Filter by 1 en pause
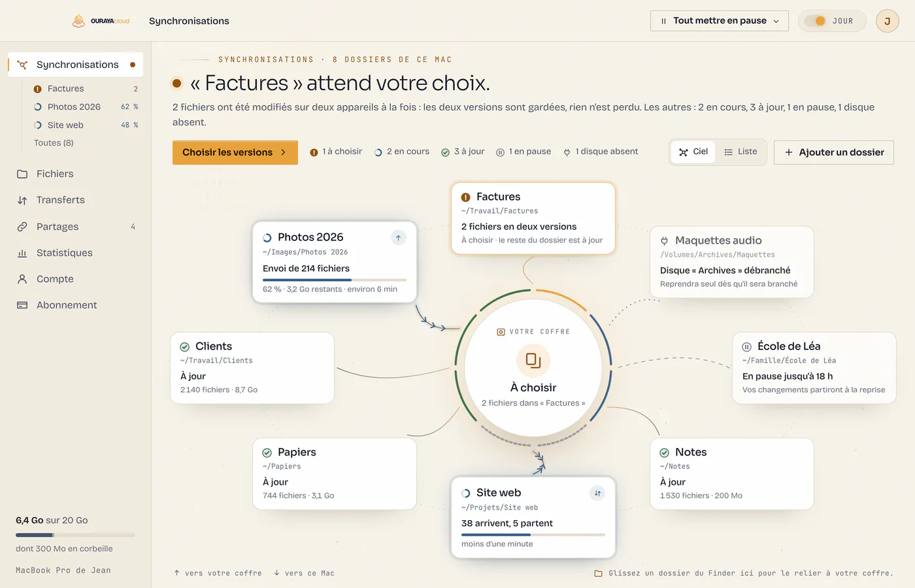915x588 pixels. click(x=524, y=152)
